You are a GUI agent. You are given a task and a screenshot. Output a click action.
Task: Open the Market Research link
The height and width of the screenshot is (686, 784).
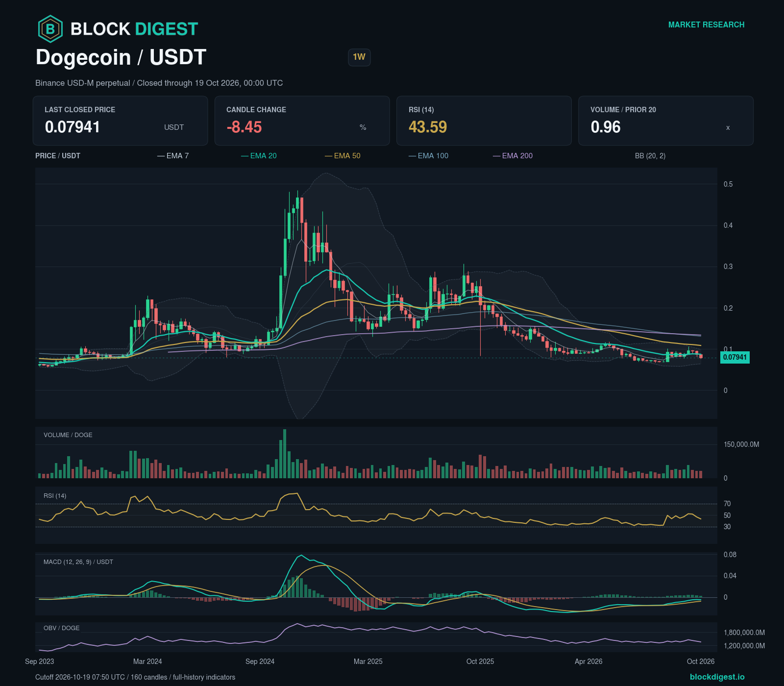coord(706,25)
